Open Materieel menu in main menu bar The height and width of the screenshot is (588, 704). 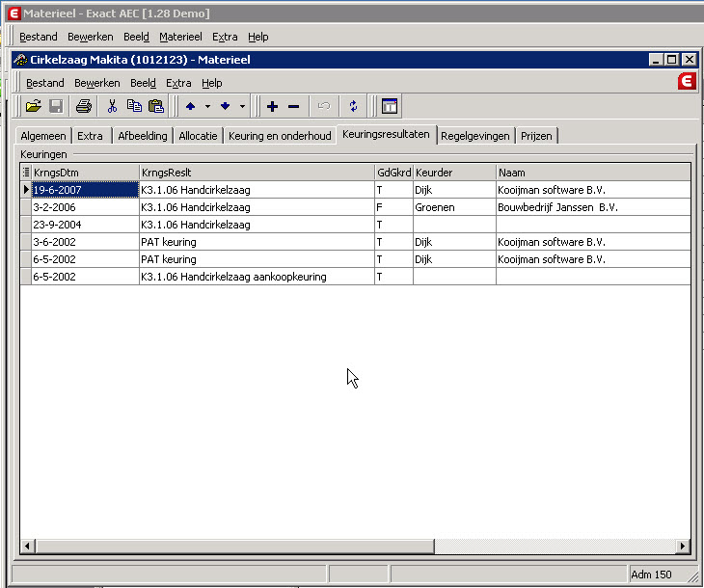(x=180, y=37)
